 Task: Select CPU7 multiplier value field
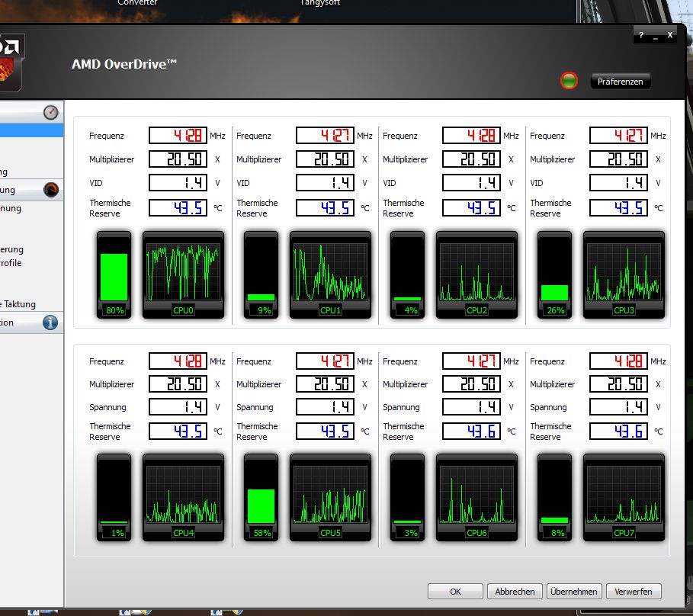pos(618,383)
